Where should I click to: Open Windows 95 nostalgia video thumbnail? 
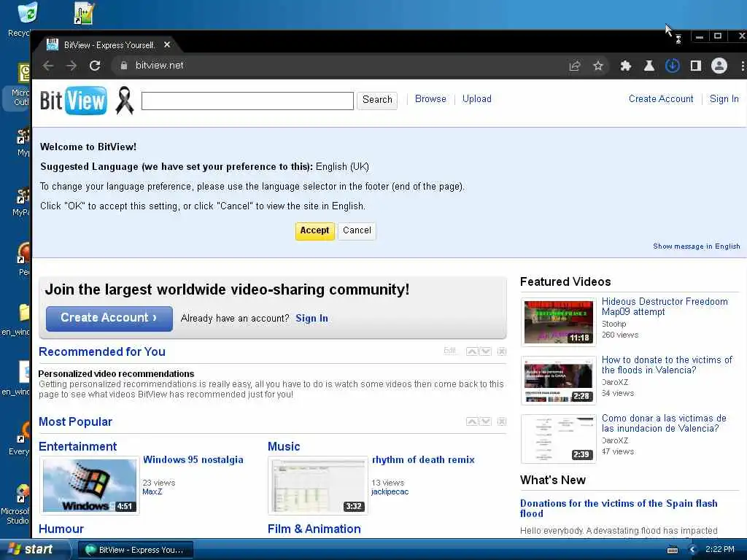(90, 485)
